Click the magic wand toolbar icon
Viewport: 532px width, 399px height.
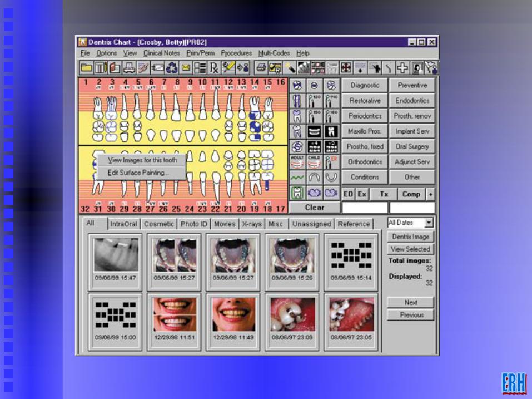290,67
